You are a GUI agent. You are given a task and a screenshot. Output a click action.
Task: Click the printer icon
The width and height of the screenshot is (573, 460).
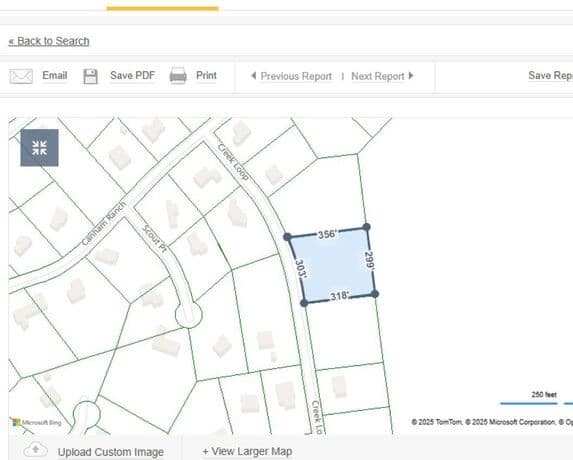pos(178,76)
